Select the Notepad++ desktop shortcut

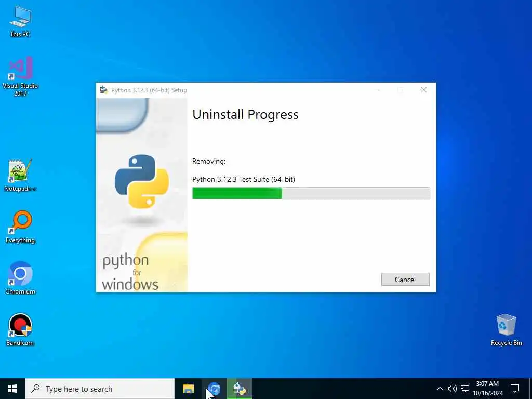[x=20, y=175]
